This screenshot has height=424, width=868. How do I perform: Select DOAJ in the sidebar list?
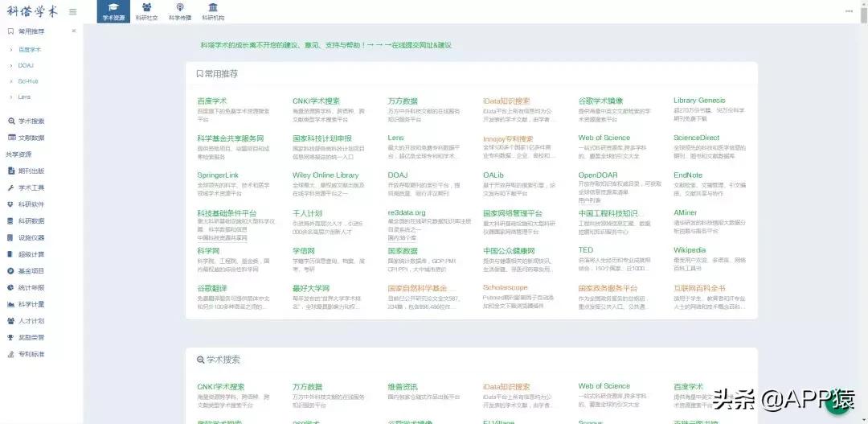point(26,65)
